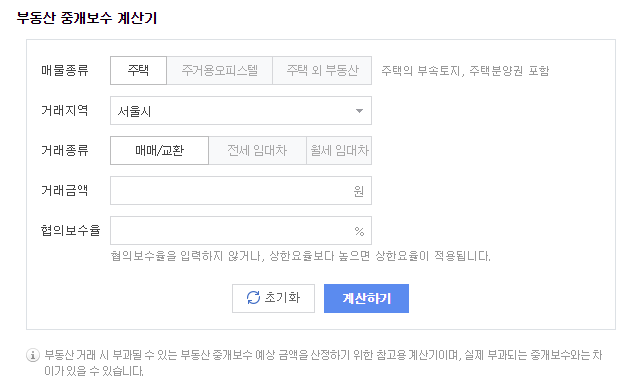Select 주택 property type

click(x=138, y=71)
